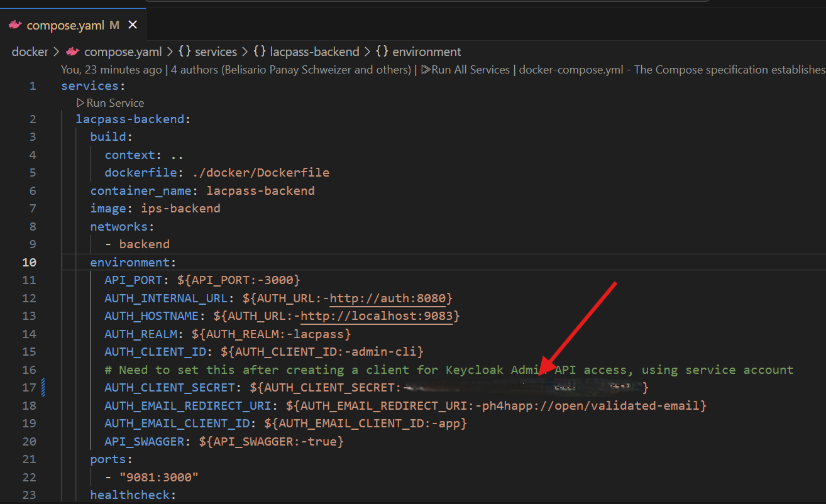826x504 pixels.
Task: Click the Run All Services code lens
Action: pyautogui.click(x=466, y=70)
